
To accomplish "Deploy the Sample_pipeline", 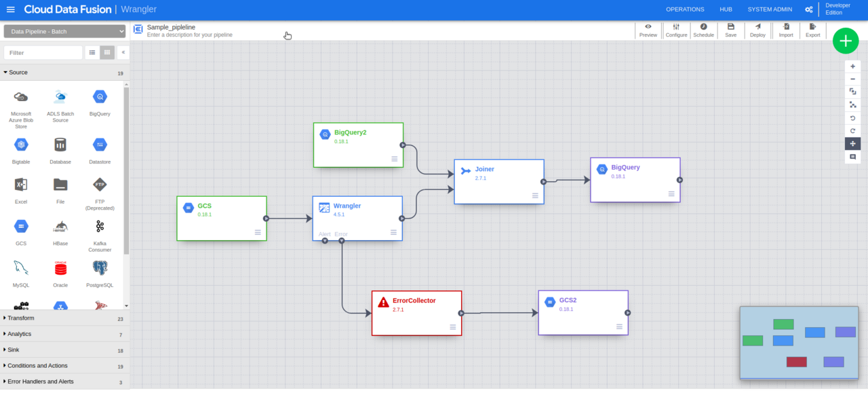I will point(757,31).
